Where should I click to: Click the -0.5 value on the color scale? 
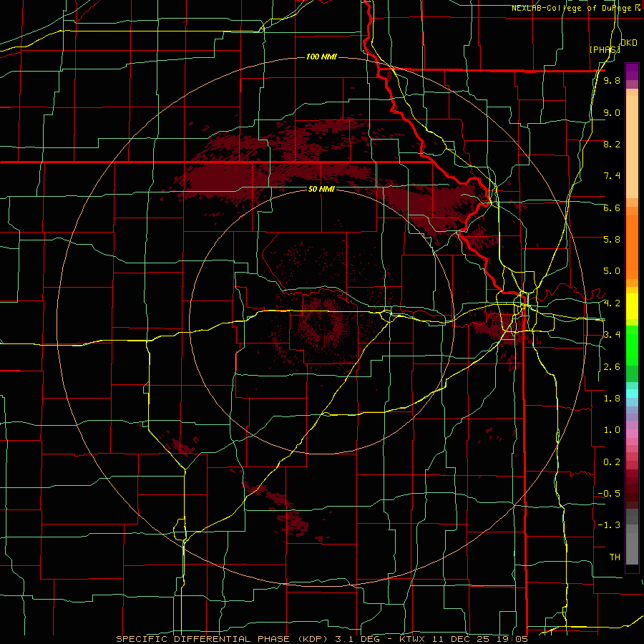click(x=609, y=494)
